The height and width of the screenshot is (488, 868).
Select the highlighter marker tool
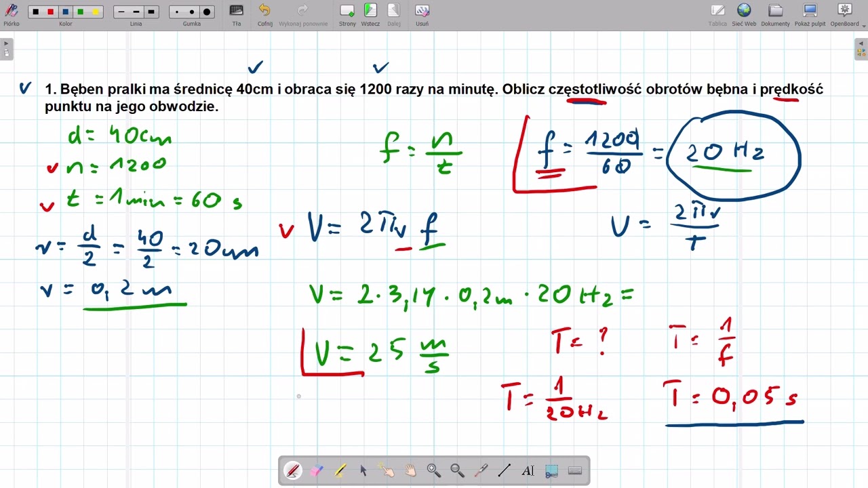click(x=340, y=470)
